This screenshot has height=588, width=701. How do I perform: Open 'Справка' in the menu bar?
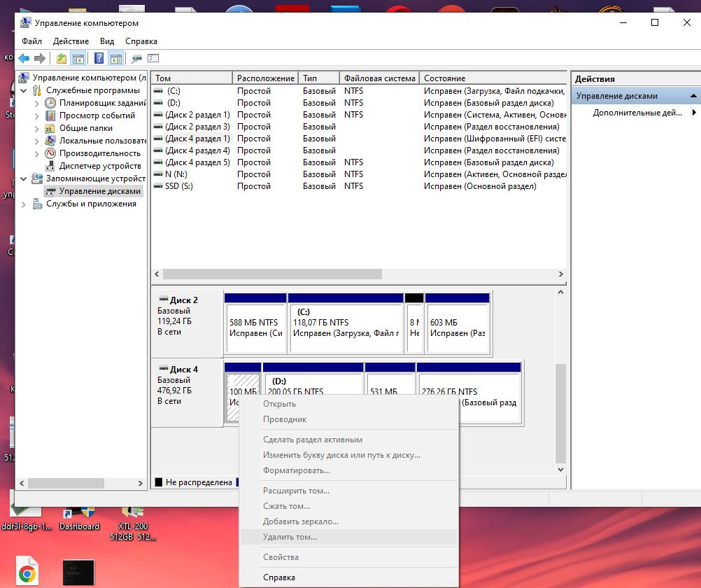pos(141,41)
